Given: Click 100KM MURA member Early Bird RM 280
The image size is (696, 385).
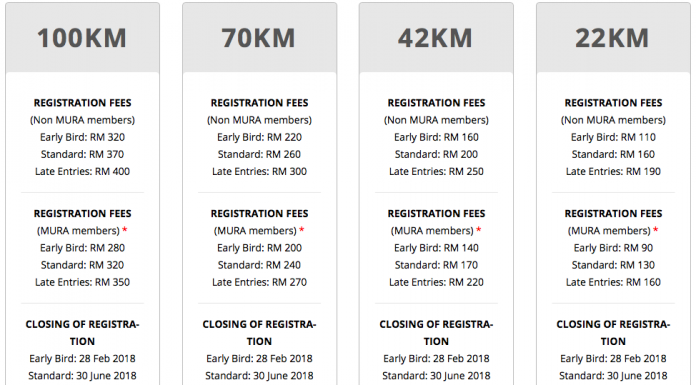Looking at the screenshot, I should pos(83,248).
